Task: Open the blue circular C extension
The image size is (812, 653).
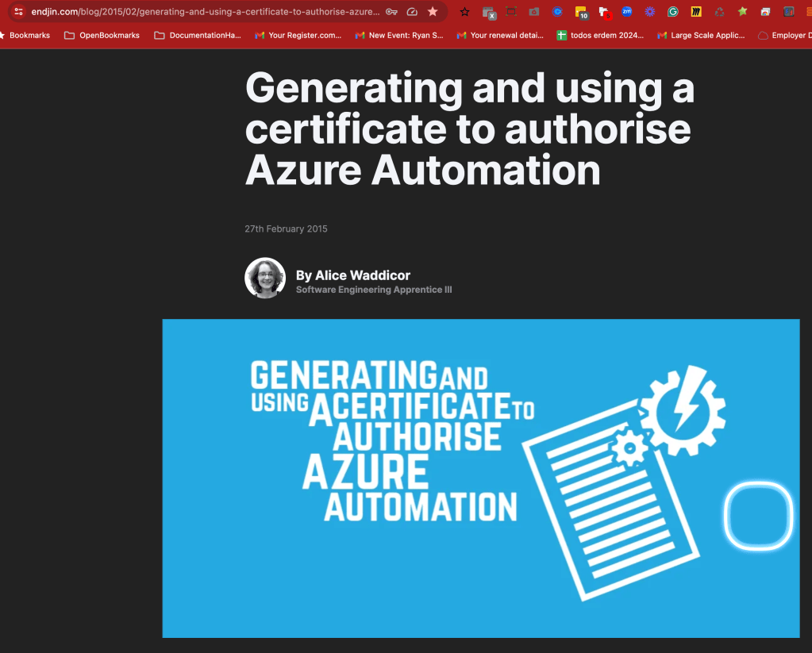Action: (557, 11)
